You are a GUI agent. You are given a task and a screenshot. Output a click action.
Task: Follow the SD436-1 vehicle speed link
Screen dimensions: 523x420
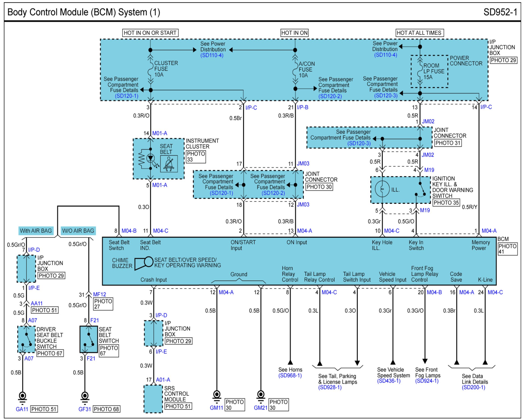pyautogui.click(x=389, y=381)
